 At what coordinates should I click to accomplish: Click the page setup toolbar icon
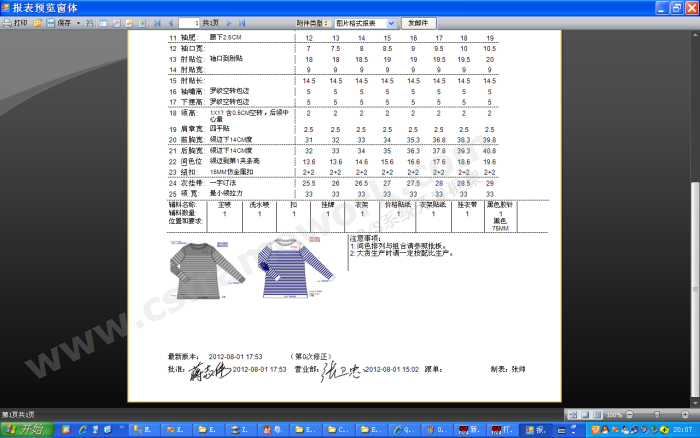point(118,21)
